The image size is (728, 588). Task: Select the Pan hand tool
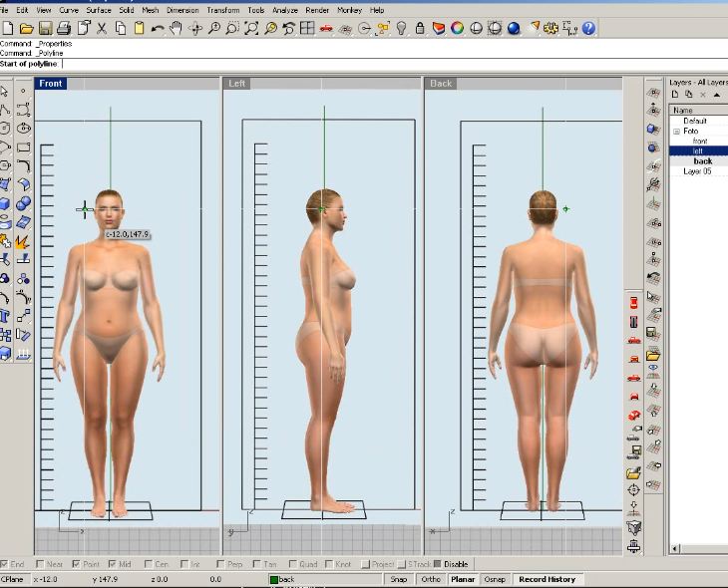[176, 29]
